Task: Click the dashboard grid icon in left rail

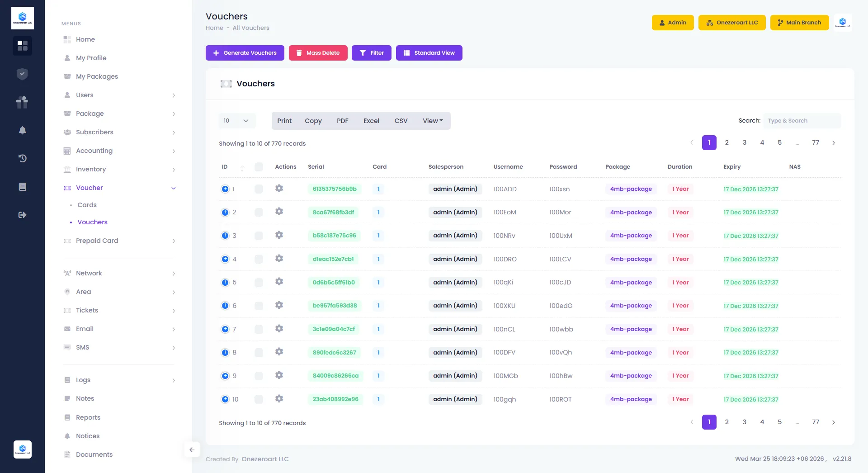Action: point(22,46)
